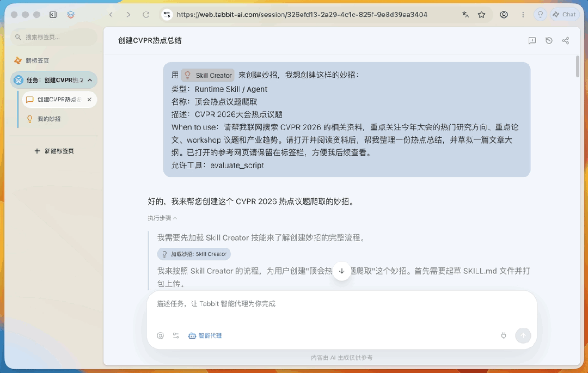Go back with the browser back arrow
This screenshot has width=588, height=373.
111,15
